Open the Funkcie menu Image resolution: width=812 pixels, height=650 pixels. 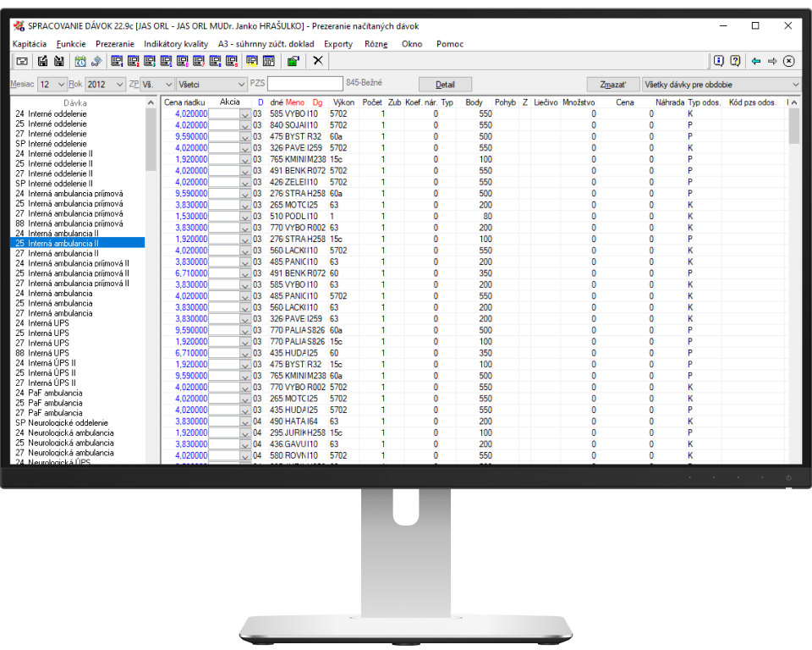tap(71, 44)
